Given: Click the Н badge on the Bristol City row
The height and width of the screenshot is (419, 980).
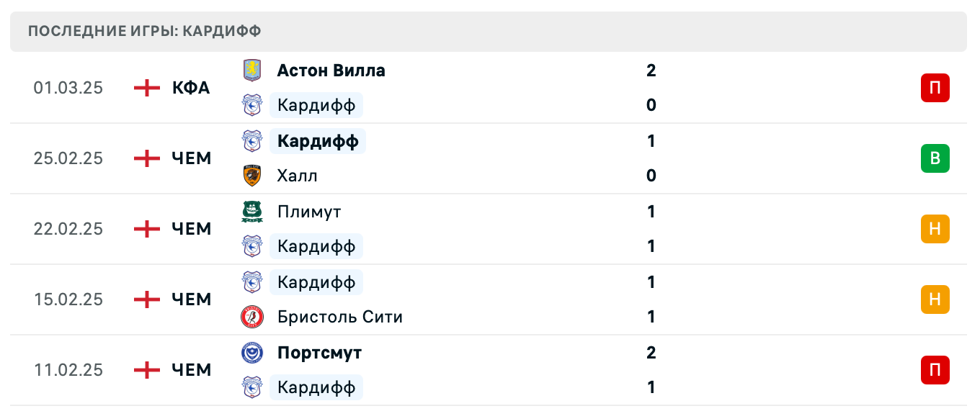Looking at the screenshot, I should point(935,299).
